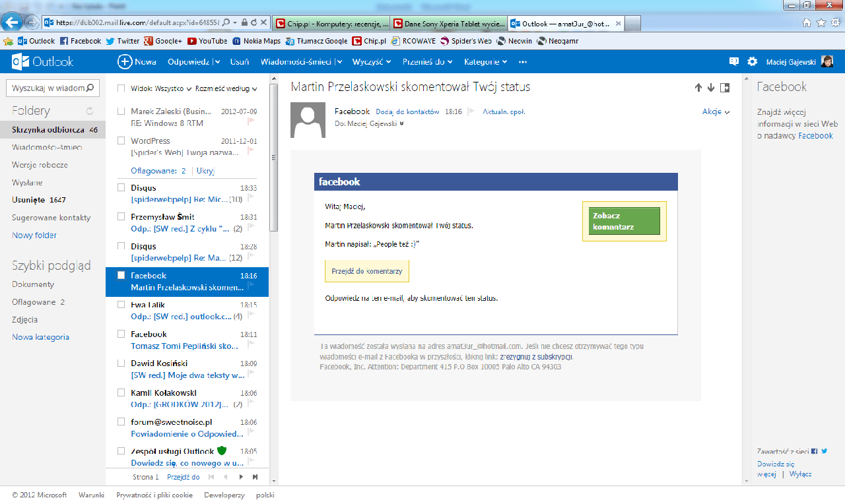Open the Settings gear icon

click(x=752, y=61)
